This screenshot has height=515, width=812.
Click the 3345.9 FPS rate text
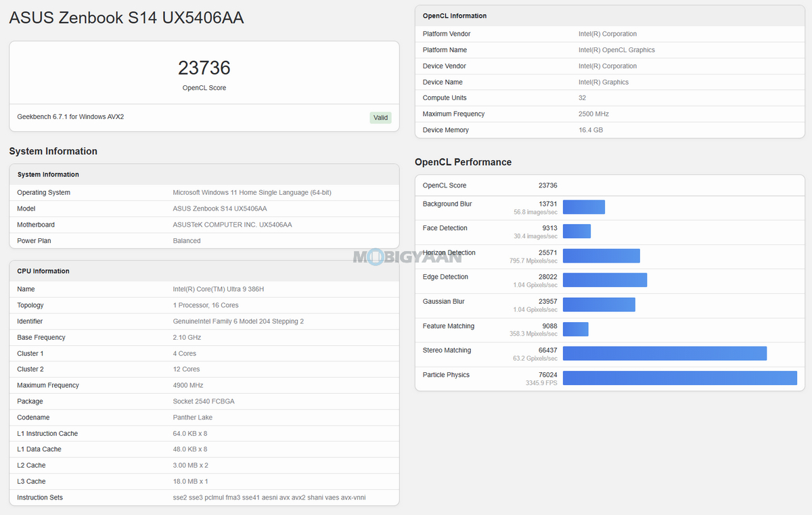(541, 383)
